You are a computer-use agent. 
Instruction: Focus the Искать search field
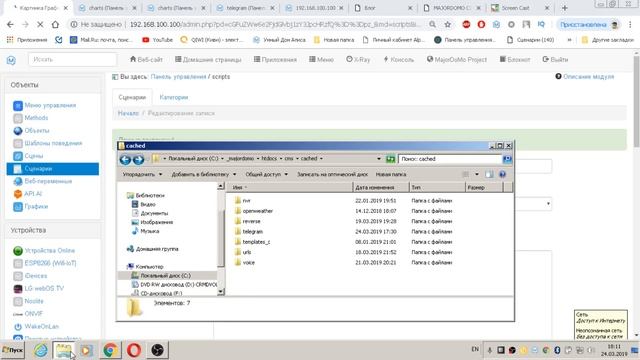coord(72,60)
